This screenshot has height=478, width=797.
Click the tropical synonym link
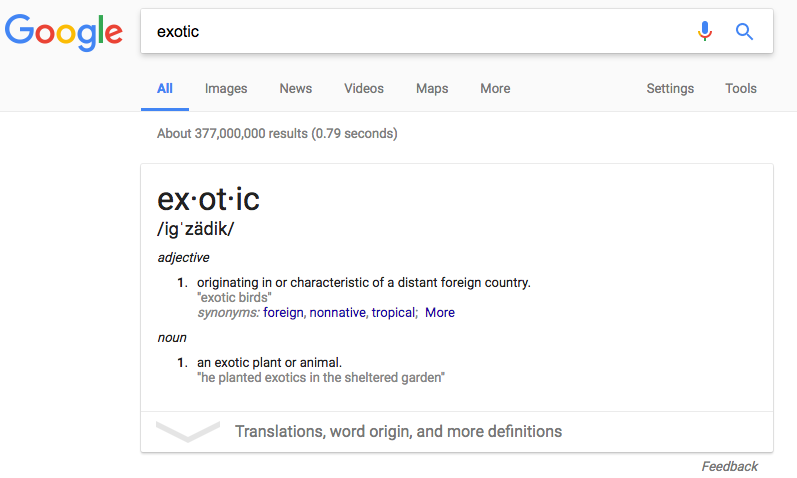point(393,312)
